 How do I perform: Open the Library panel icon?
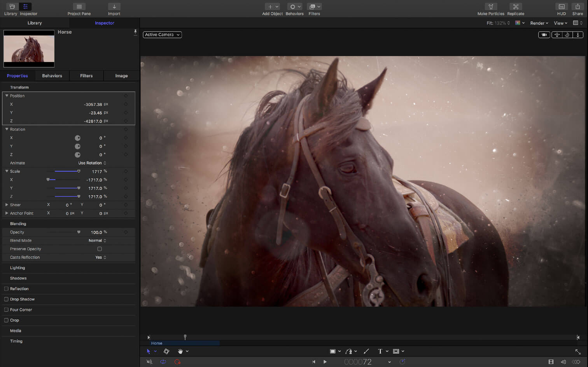[x=12, y=7]
